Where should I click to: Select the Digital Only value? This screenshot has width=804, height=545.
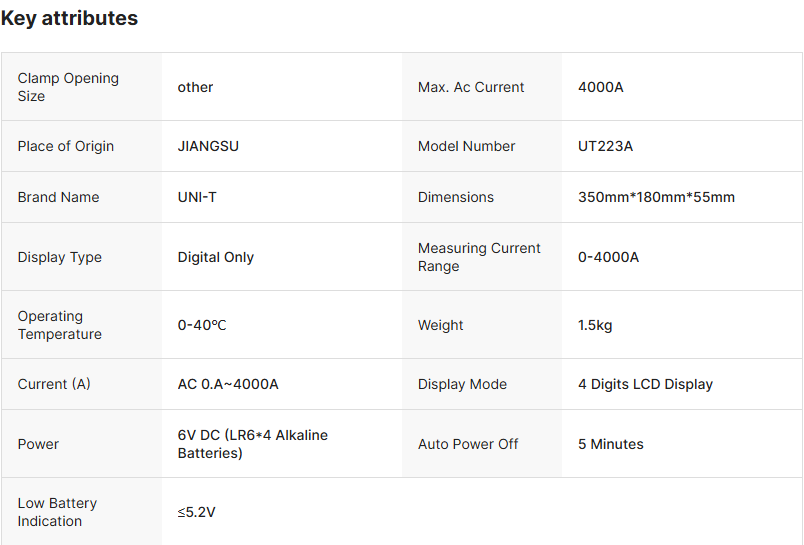216,257
